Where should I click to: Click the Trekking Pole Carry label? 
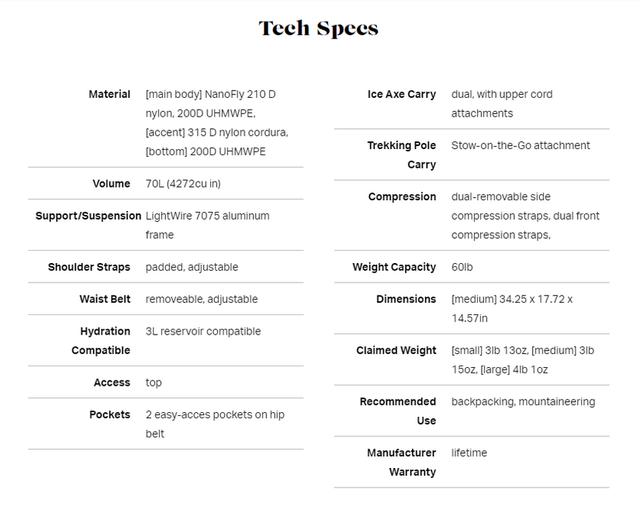coord(402,155)
